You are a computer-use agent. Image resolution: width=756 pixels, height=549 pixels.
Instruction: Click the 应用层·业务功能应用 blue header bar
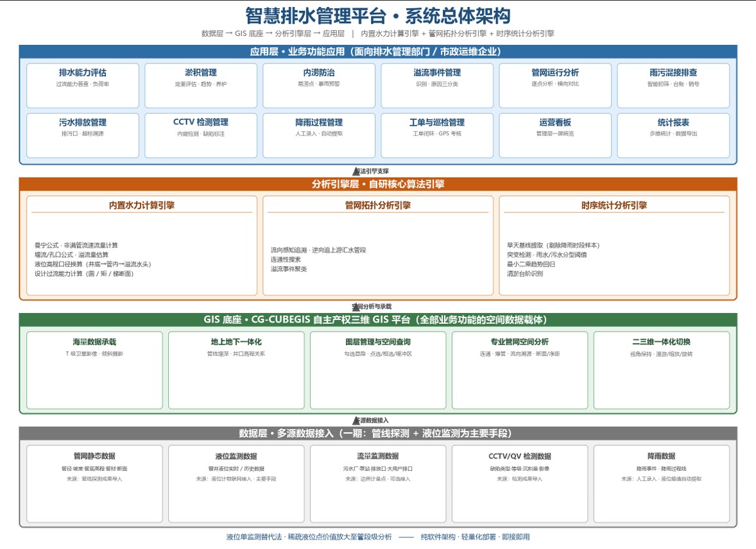pyautogui.click(x=378, y=51)
